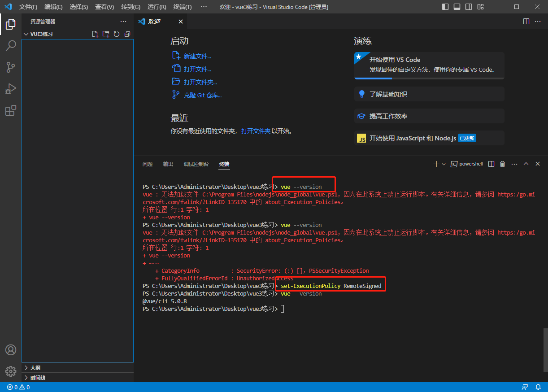The image size is (548, 392).
Task: Click the progress bar under 开始使用 VS Code
Action: [429, 78]
